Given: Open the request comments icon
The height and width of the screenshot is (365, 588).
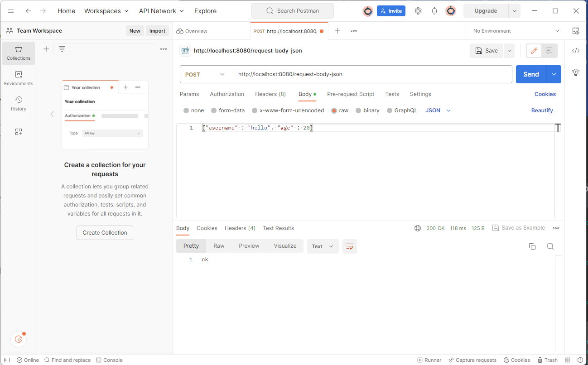Looking at the screenshot, I should [x=549, y=51].
